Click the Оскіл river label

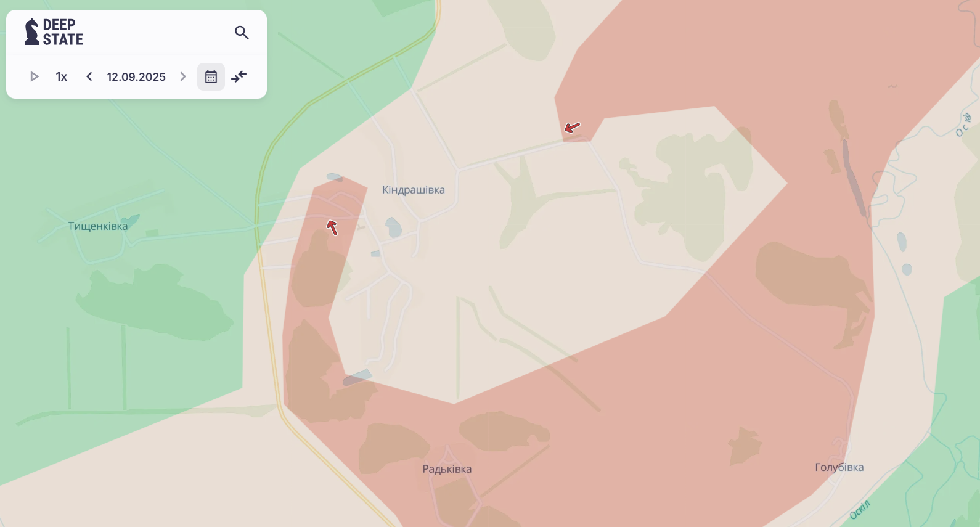(860, 510)
